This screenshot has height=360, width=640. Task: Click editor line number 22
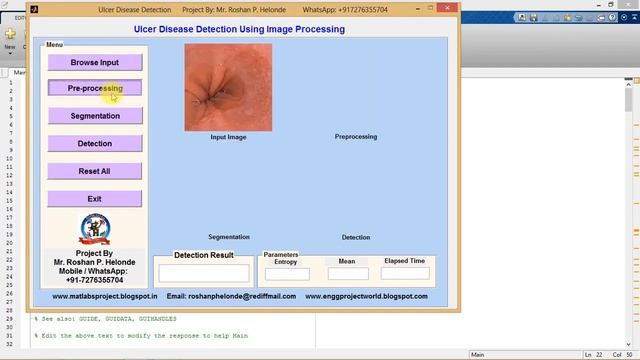pos(9,260)
